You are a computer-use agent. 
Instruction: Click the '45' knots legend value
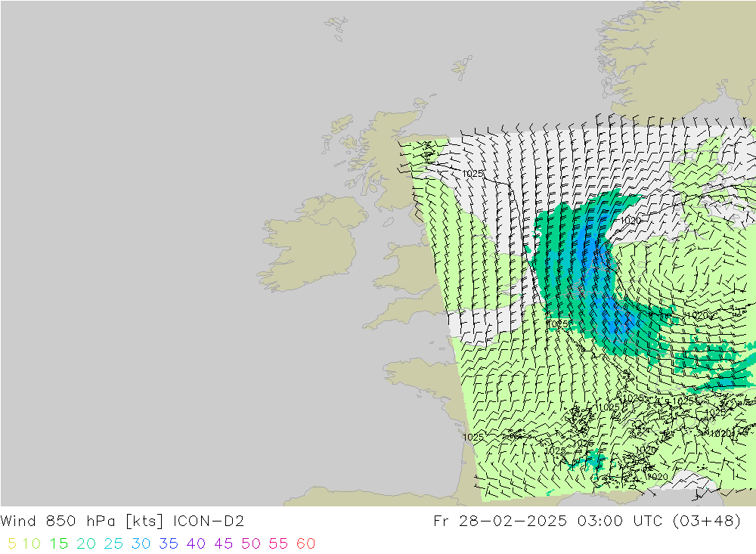click(224, 543)
